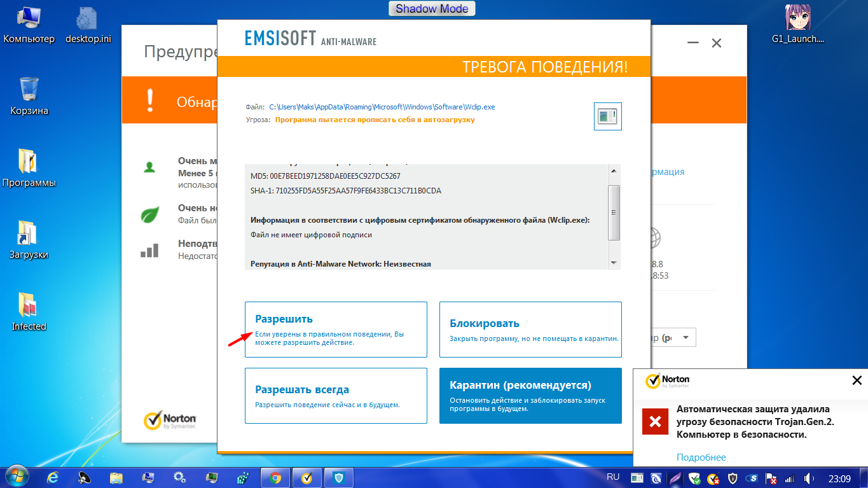The image size is (868, 488).
Task: Click the Show desktop strip beside the clock
Action: (x=864, y=477)
